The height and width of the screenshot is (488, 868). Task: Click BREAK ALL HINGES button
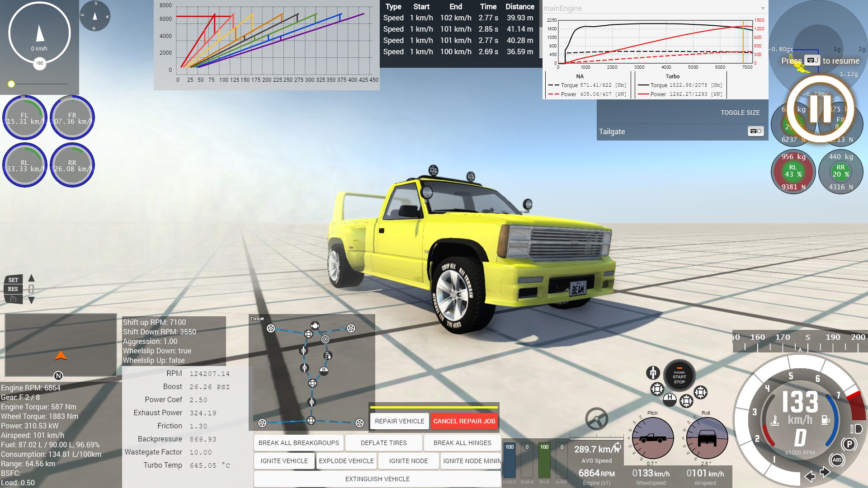tap(462, 443)
